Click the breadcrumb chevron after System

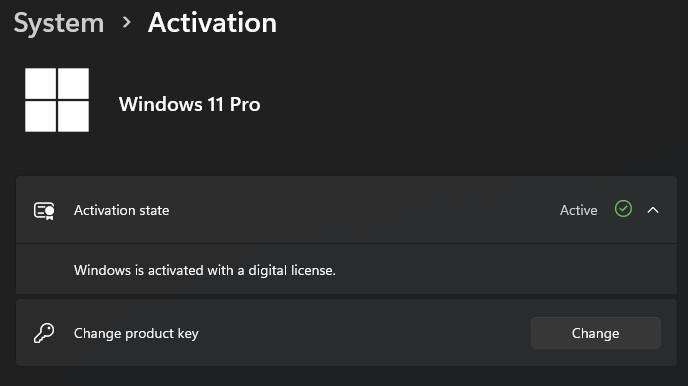pos(126,22)
